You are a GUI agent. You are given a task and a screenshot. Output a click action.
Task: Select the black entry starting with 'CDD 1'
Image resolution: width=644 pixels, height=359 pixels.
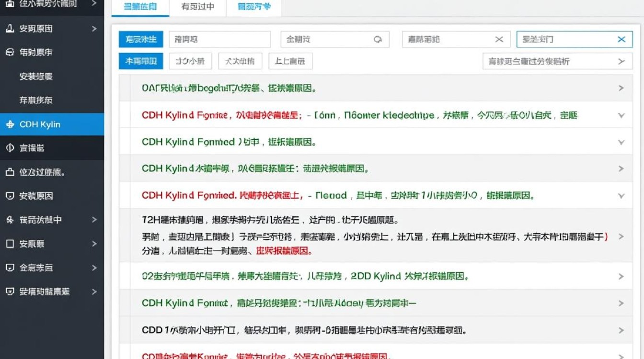click(304, 330)
